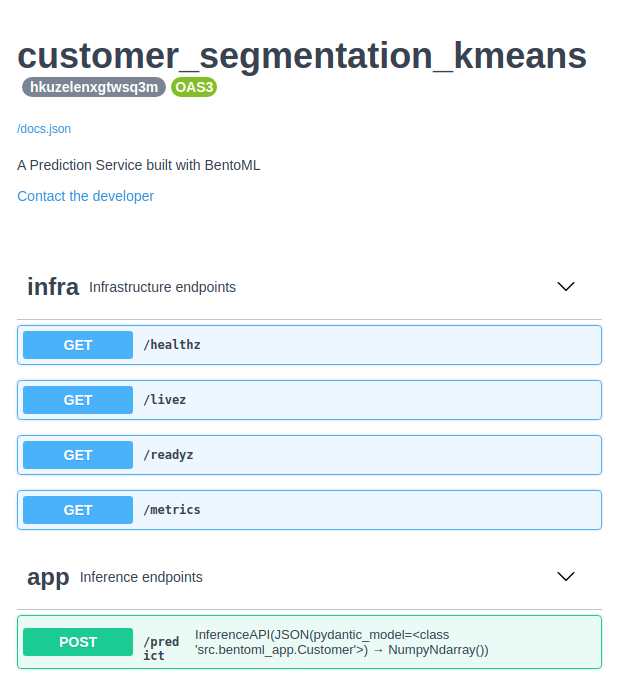Expand the /healthz endpoint path
Screen dimensions: 623x683
172,345
